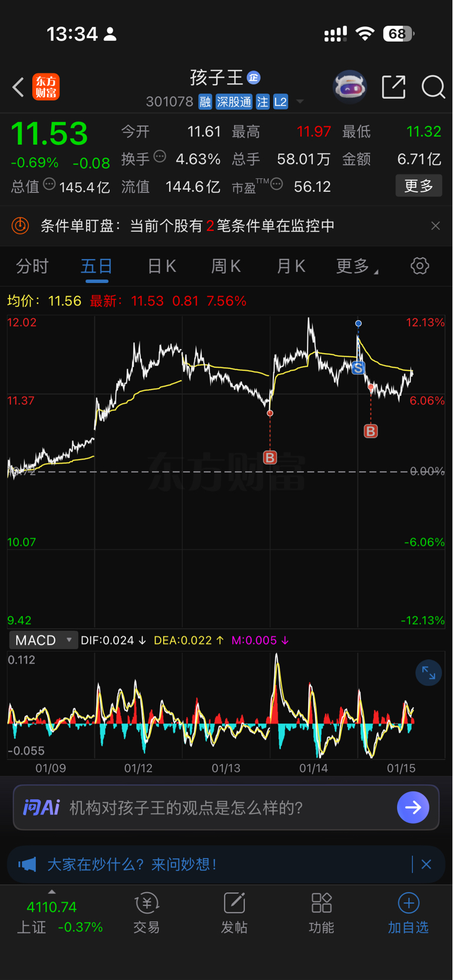Open 发帖 post icon in bottom bar

coord(234,903)
